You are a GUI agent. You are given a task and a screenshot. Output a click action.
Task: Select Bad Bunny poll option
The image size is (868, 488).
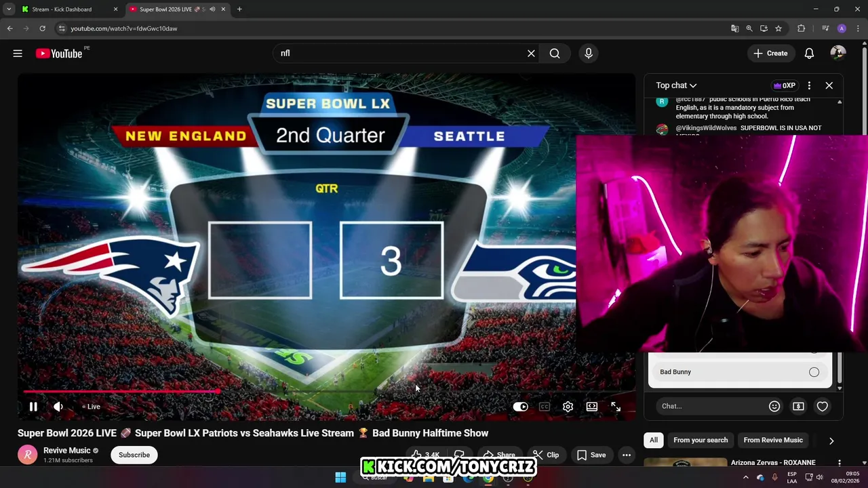click(x=740, y=372)
